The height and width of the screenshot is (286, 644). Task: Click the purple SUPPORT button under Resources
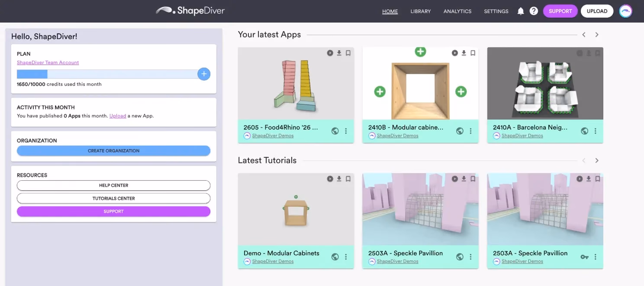pyautogui.click(x=113, y=211)
